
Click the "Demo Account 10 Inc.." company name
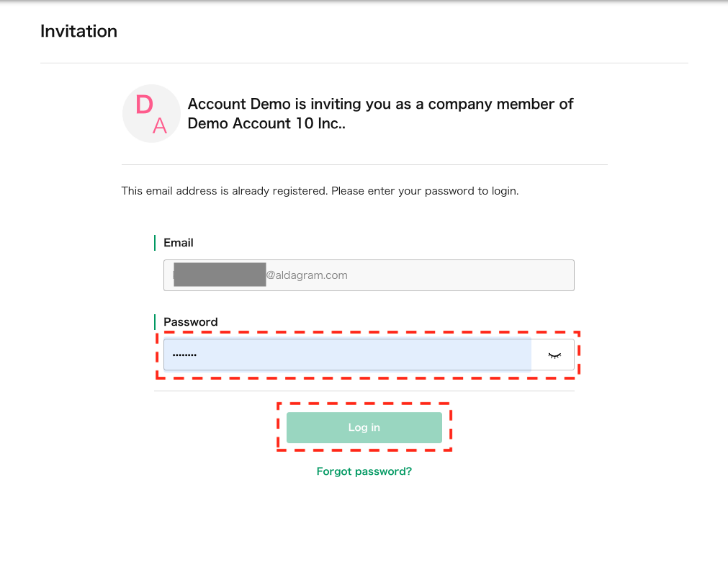point(266,123)
